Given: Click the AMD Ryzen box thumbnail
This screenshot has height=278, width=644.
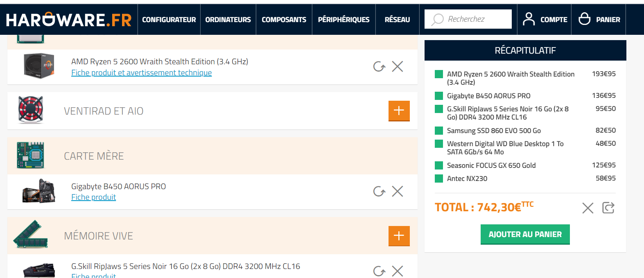Looking at the screenshot, I should (x=39, y=66).
